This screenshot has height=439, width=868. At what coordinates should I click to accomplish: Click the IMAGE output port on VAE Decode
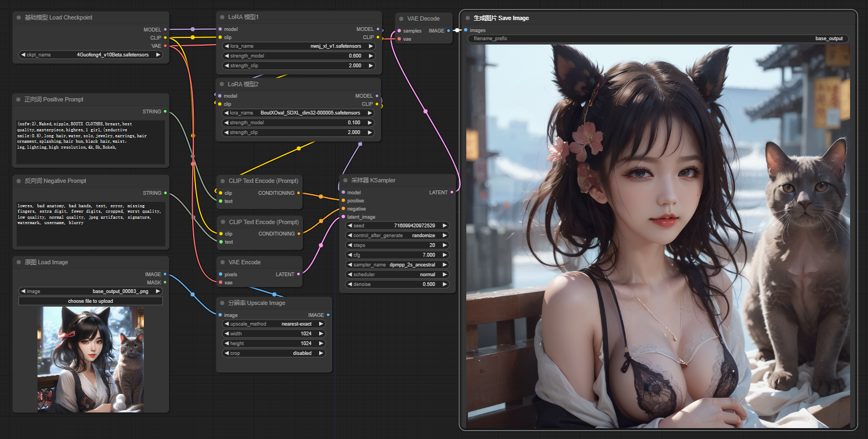pyautogui.click(x=448, y=31)
